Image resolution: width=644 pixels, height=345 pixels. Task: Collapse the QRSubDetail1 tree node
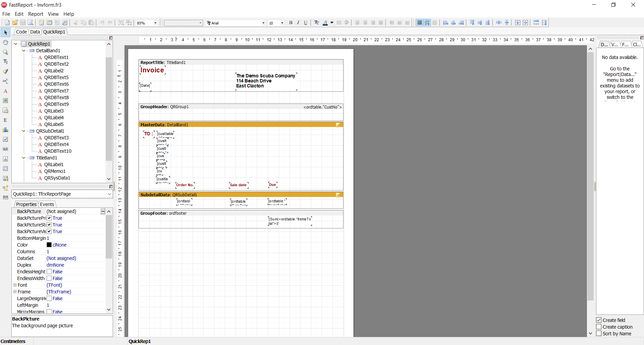[23, 131]
